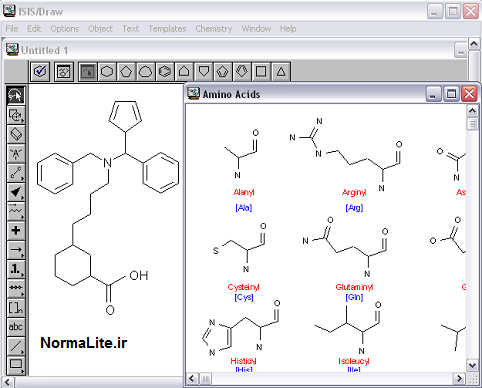
Task: Click the Untitled 1 left scroll arrow
Action: [8, 382]
